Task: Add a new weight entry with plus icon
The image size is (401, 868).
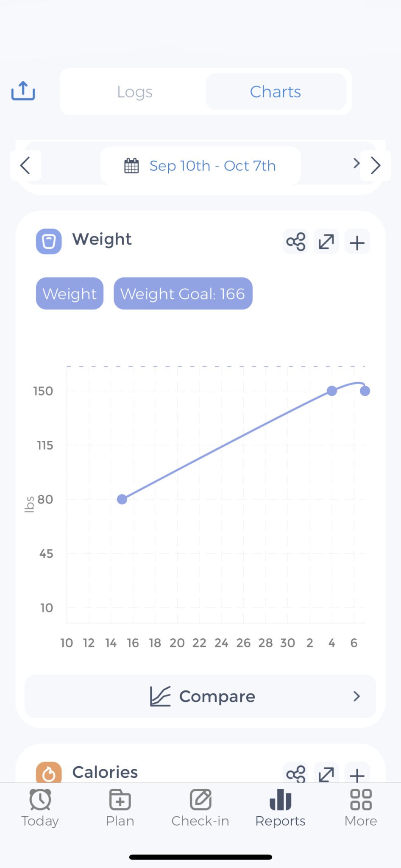Action: pyautogui.click(x=356, y=242)
